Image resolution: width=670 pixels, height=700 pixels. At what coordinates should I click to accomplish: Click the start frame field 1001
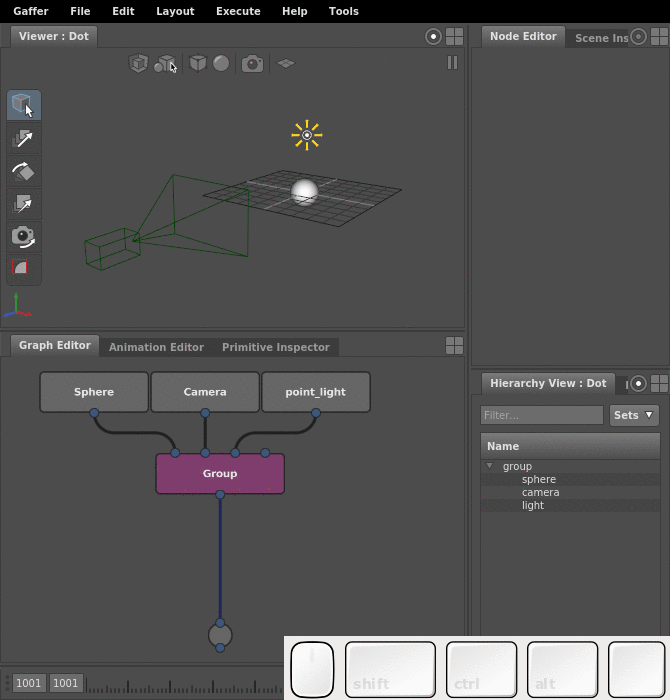pos(29,683)
